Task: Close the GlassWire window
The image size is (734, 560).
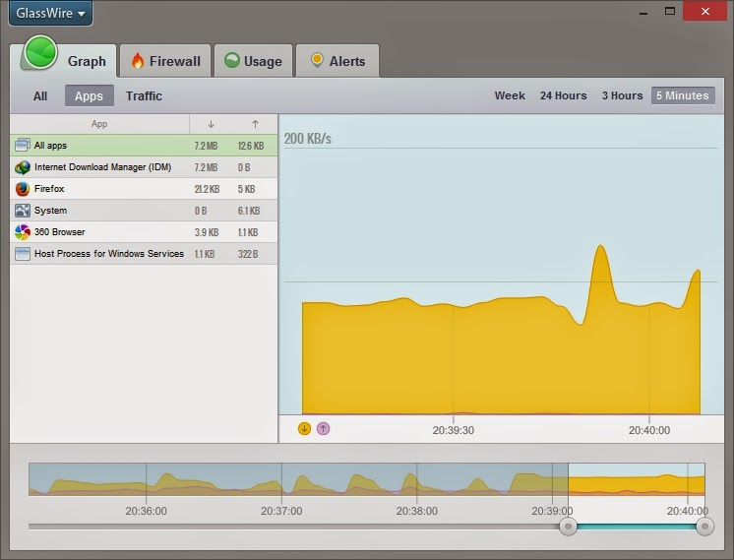Action: pos(705,11)
